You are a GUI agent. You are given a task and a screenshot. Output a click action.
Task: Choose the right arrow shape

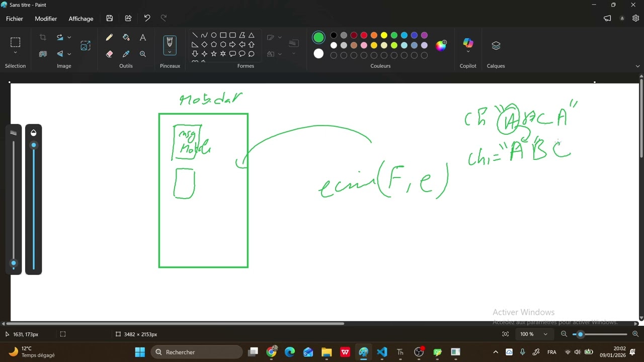pos(232,44)
